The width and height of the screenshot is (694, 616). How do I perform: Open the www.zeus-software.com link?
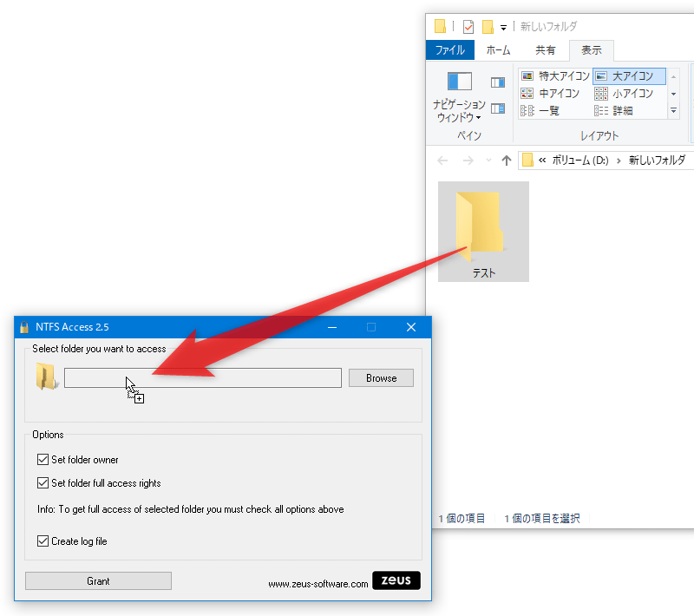[x=318, y=584]
